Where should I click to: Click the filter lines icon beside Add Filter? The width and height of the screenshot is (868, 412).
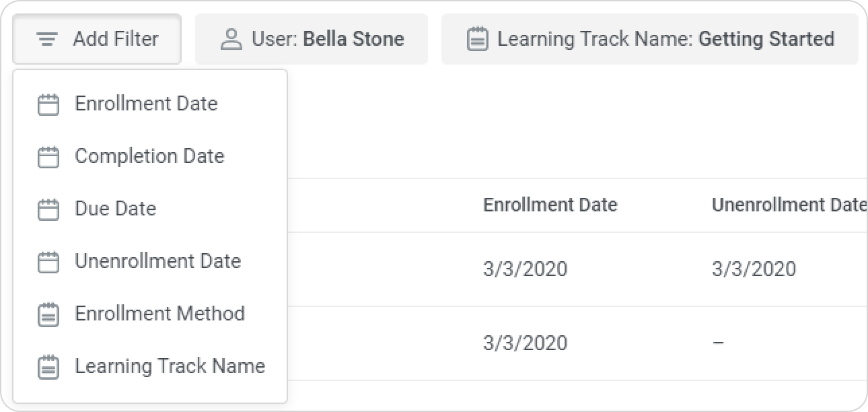point(46,39)
